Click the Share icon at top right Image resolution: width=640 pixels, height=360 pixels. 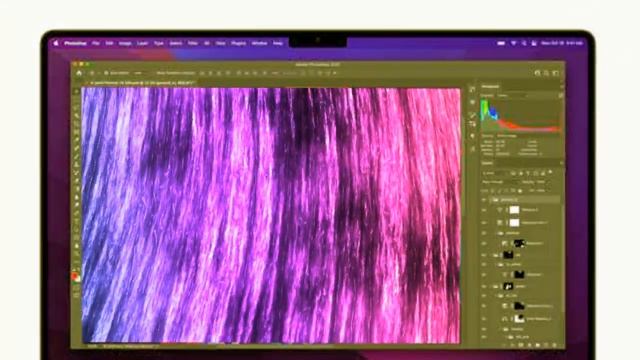(538, 73)
